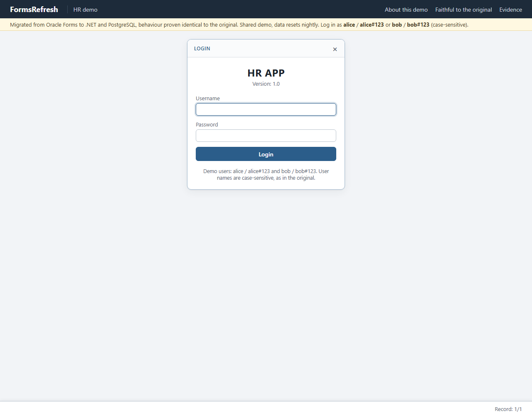Focus the Username input field
This screenshot has width=532, height=416.
click(266, 109)
